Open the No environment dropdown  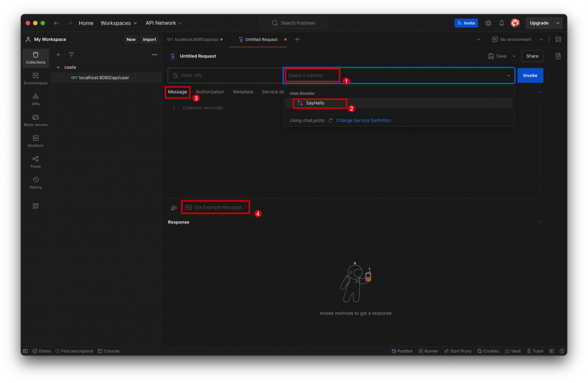click(517, 40)
